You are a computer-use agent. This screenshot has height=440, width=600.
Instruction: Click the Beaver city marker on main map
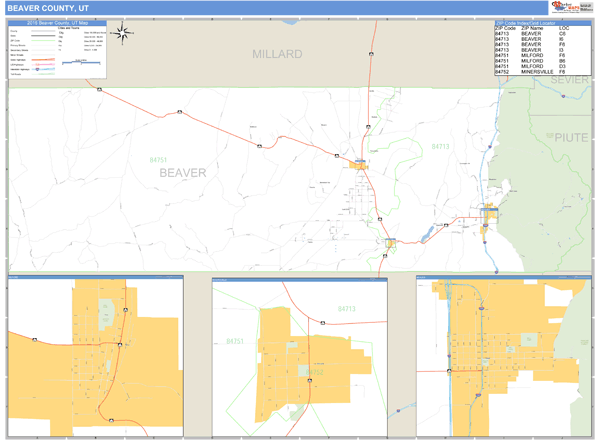coord(489,215)
